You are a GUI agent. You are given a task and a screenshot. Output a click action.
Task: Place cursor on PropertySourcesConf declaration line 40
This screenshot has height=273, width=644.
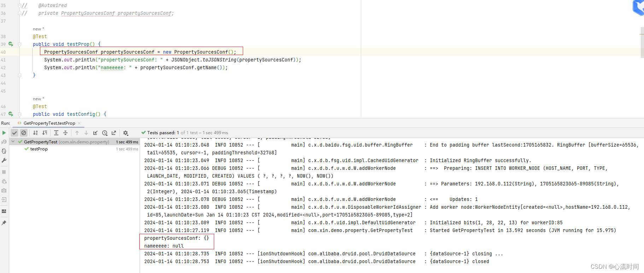[140, 52]
